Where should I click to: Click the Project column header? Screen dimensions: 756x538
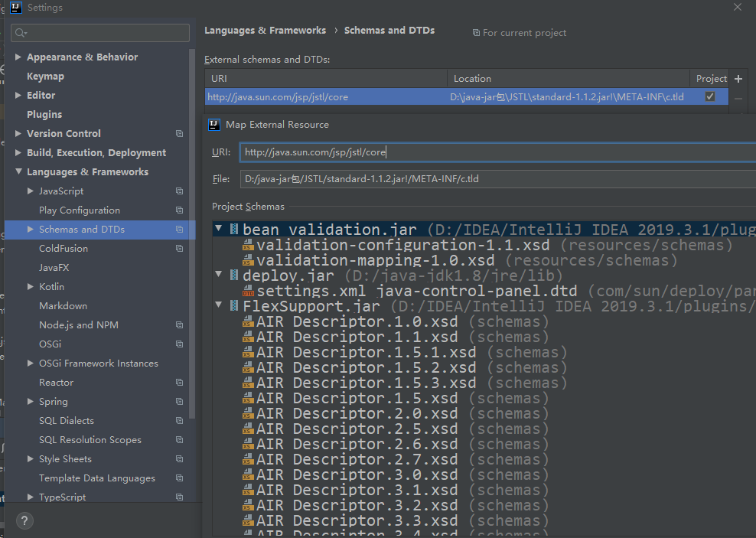710,79
